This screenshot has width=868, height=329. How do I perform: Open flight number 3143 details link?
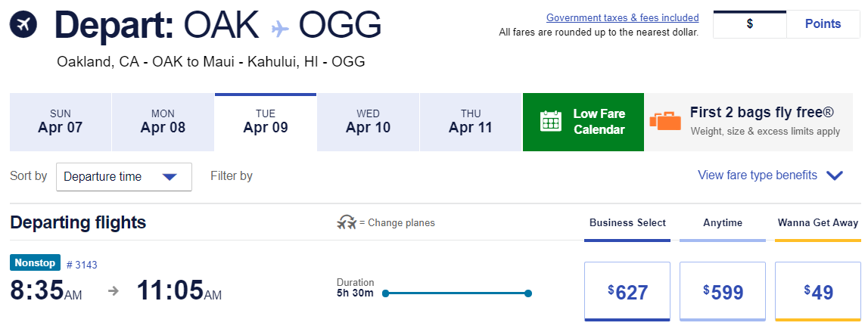click(x=82, y=265)
